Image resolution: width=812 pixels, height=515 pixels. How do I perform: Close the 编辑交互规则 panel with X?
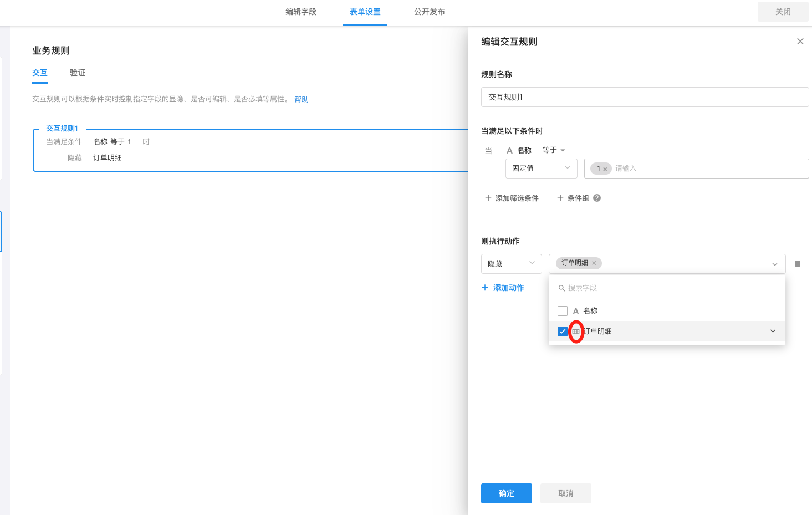point(800,42)
